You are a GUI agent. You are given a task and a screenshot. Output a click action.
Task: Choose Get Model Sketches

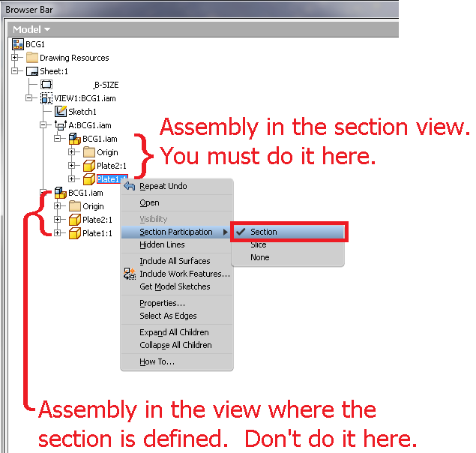point(177,286)
